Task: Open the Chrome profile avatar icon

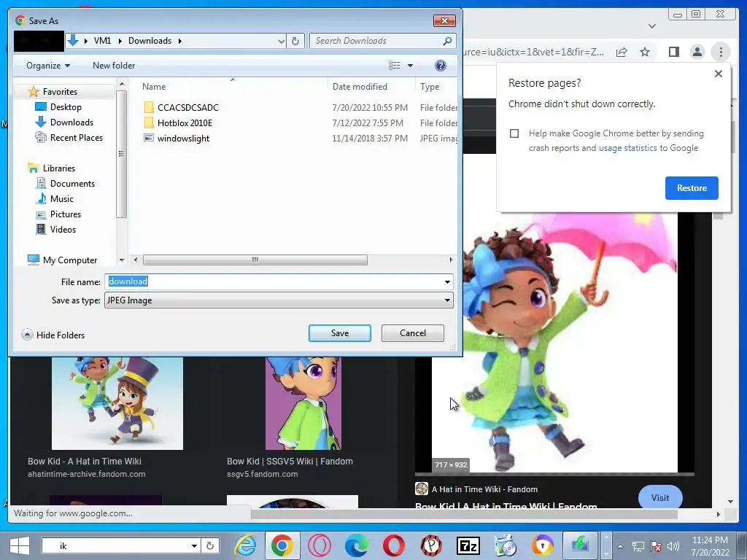Action: coord(697,52)
